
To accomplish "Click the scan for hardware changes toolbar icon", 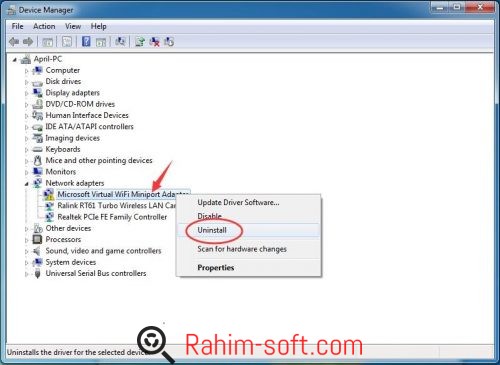I will [120, 42].
